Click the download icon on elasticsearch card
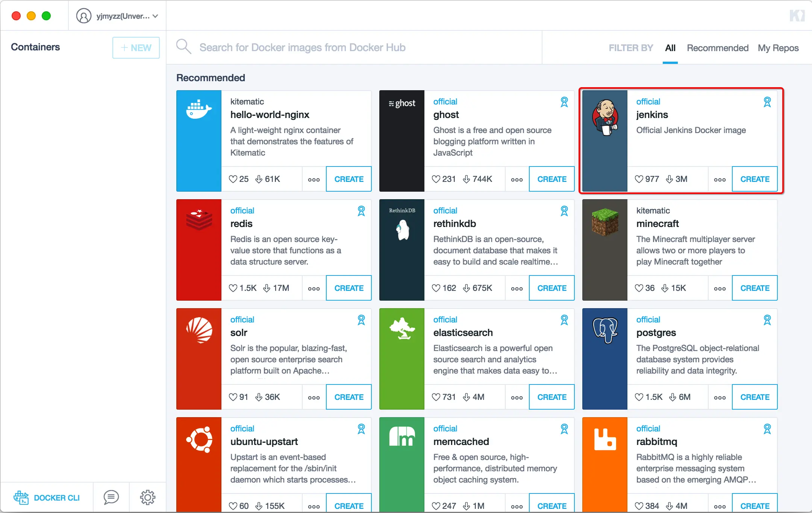 click(467, 397)
